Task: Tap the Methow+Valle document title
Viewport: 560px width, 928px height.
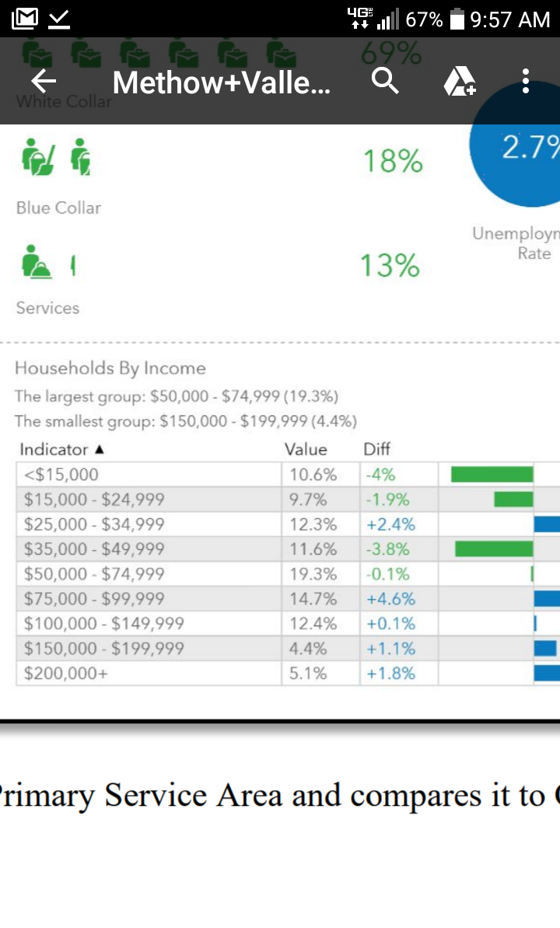Action: pos(222,82)
